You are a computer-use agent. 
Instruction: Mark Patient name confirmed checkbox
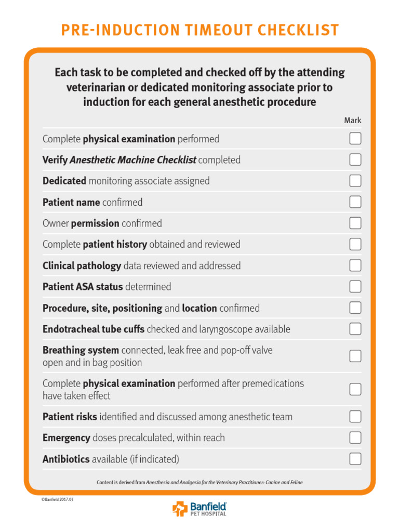[x=355, y=202]
